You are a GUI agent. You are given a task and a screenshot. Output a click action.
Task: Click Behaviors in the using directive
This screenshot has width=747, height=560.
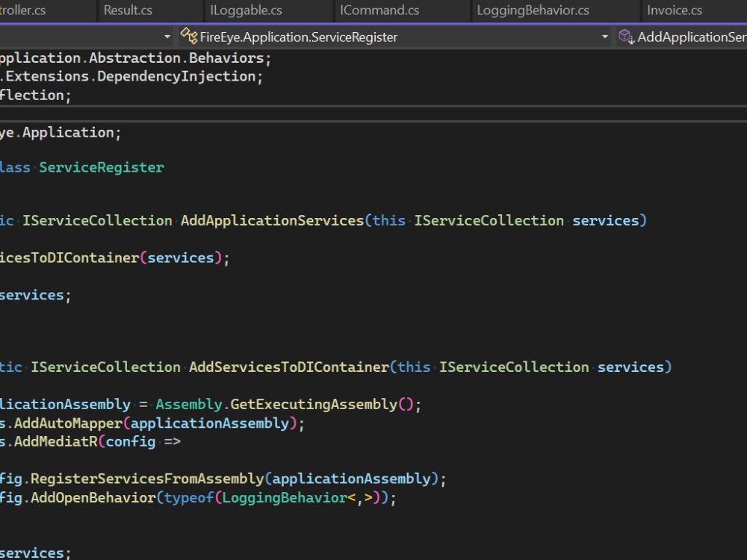(x=226, y=58)
